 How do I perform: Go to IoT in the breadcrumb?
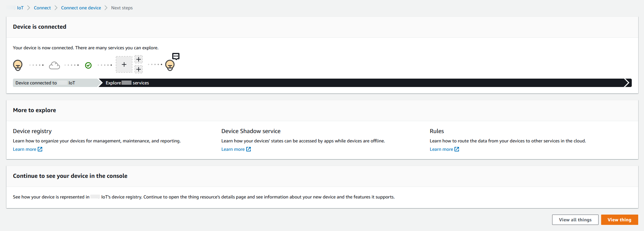pyautogui.click(x=20, y=8)
